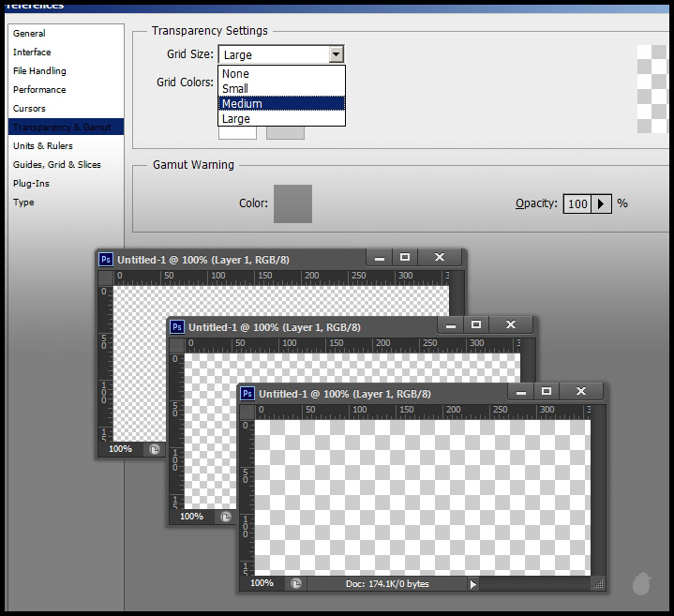
Task: Switch to the Performance preferences section
Action: [x=39, y=90]
